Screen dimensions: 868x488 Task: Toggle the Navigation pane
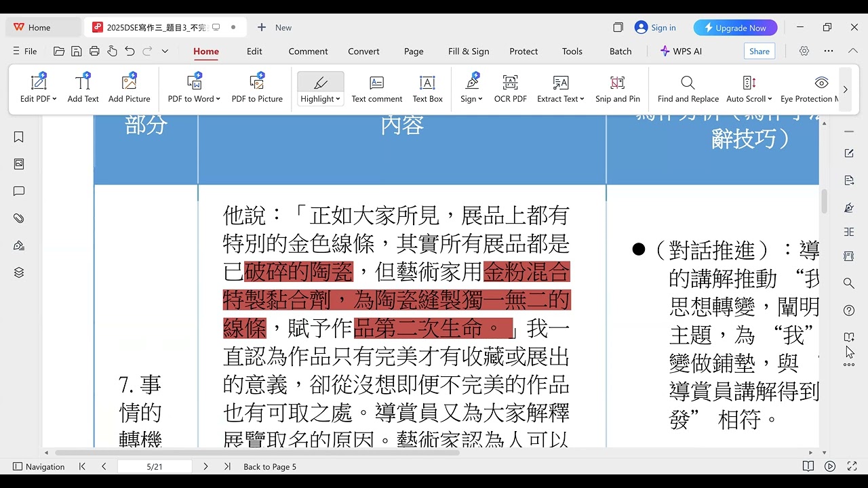pyautogui.click(x=39, y=466)
